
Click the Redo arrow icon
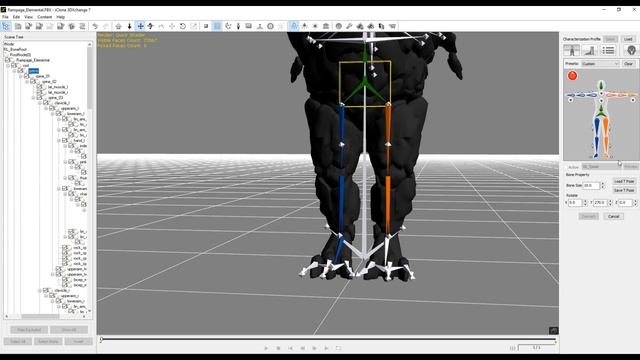[x=106, y=26]
